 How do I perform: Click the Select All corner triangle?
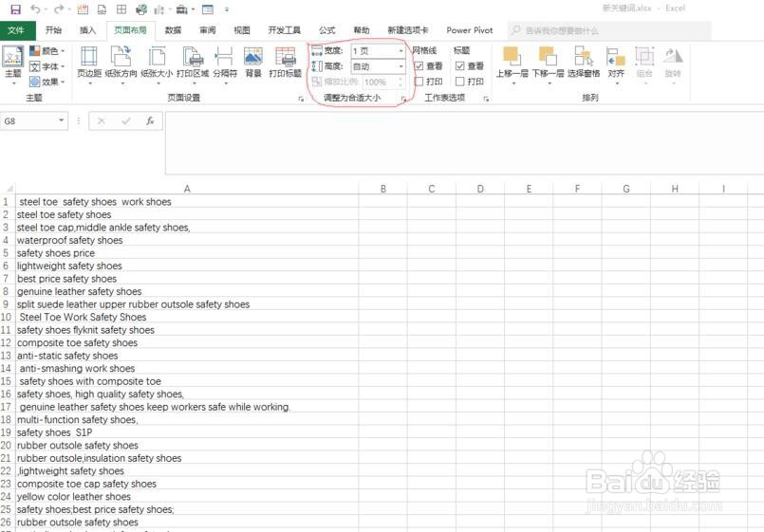[x=9, y=189]
